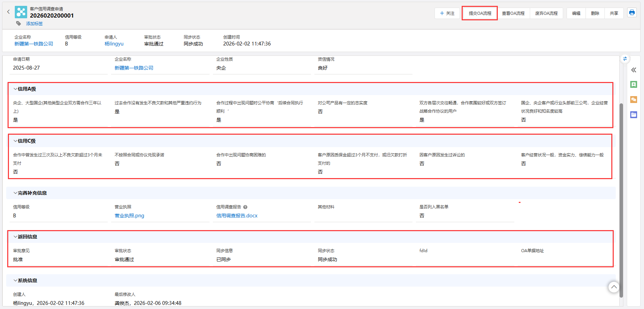Open the 信用调查报告.docx file link
The height and width of the screenshot is (309, 644).
[237, 216]
